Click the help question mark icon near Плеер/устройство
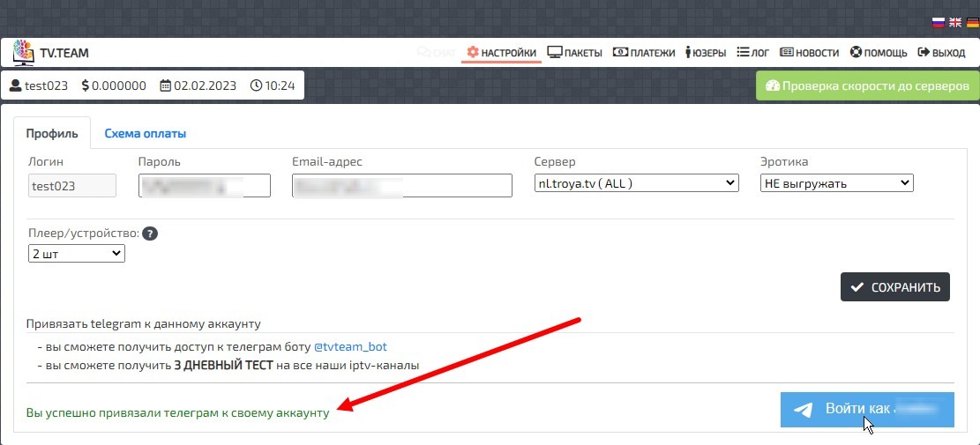The height and width of the screenshot is (445, 980). (x=150, y=234)
